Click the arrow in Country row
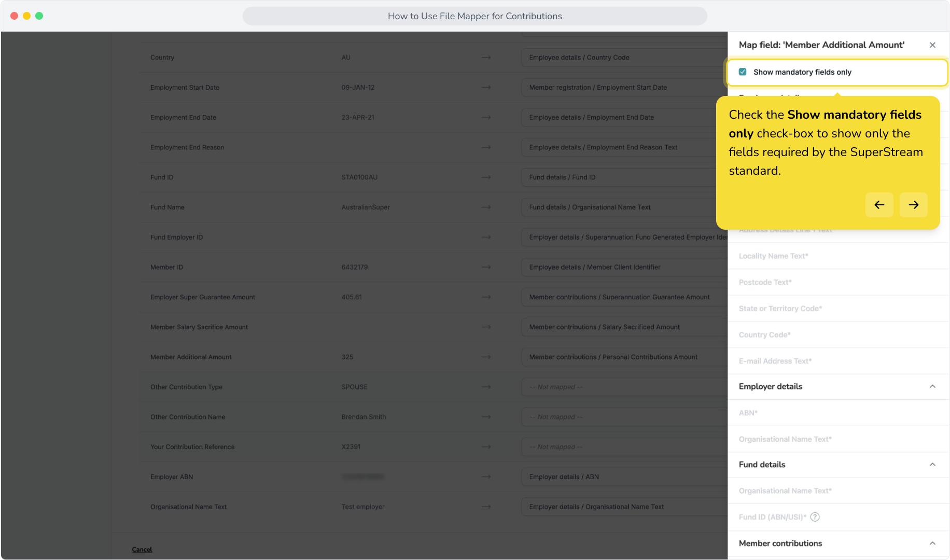 click(x=486, y=58)
